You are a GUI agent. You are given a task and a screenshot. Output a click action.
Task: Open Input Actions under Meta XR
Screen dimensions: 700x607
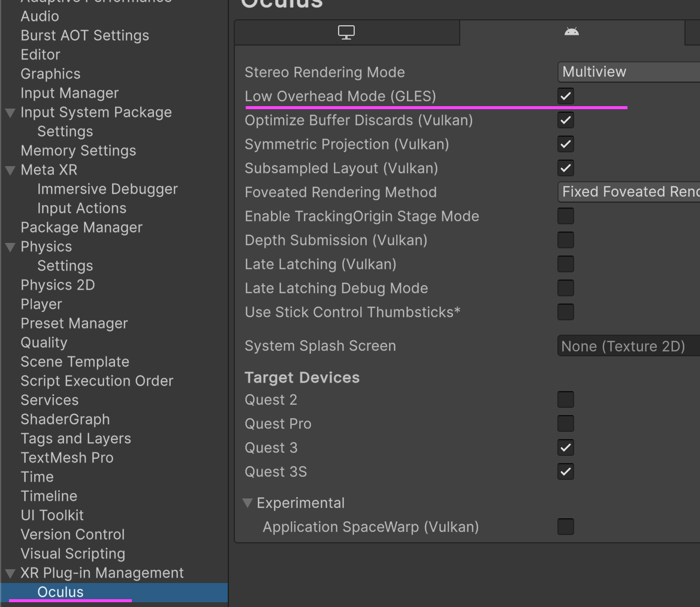pos(82,208)
